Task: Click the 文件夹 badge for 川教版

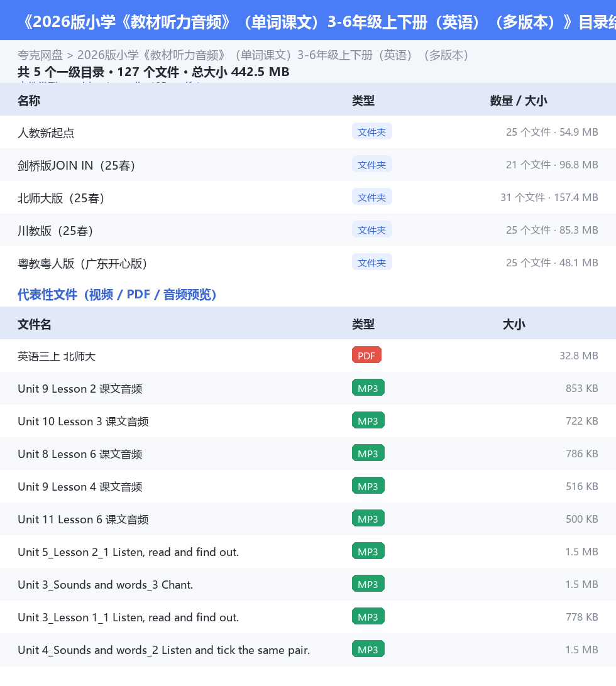Action: point(371,230)
